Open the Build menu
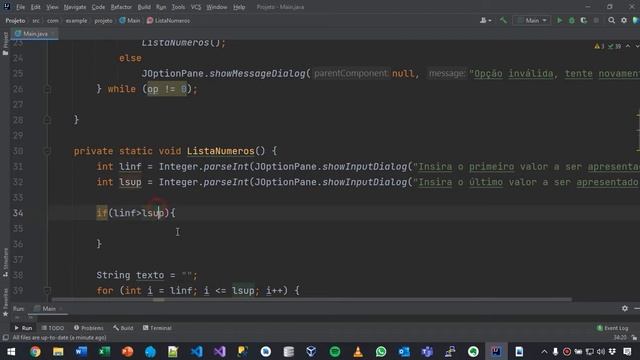 tap(144, 7)
